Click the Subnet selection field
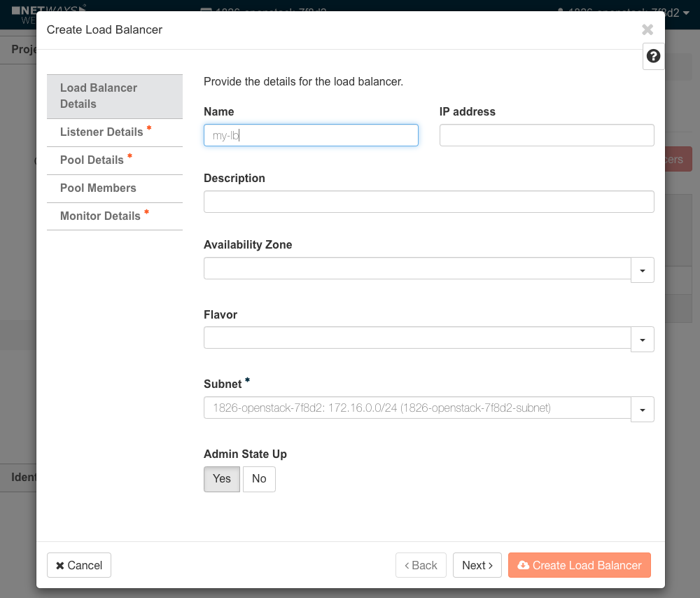This screenshot has width=700, height=598. 417,408
